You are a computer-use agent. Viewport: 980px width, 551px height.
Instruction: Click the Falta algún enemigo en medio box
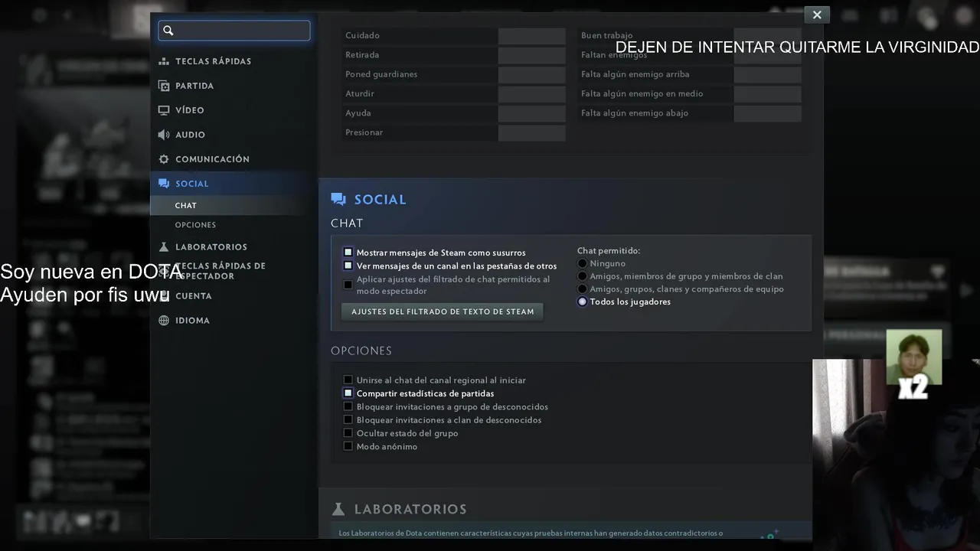tap(767, 94)
